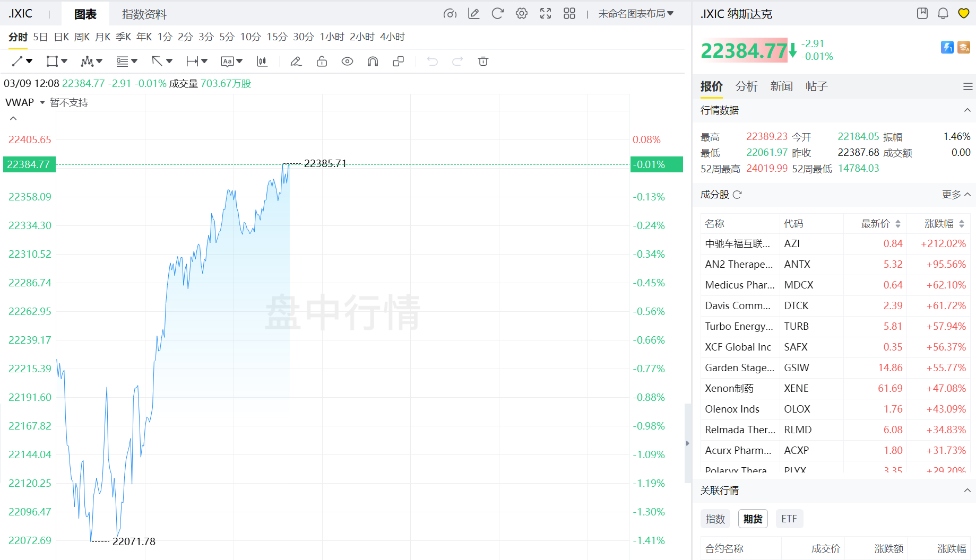976x560 pixels.
Task: Select the ETF related quotes button
Action: coord(789,519)
